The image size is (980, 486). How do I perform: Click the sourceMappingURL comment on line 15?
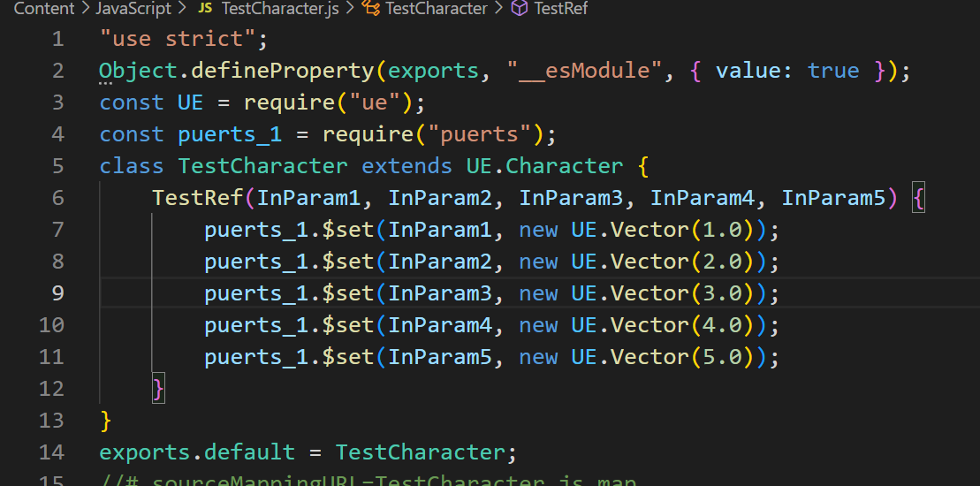[368, 482]
